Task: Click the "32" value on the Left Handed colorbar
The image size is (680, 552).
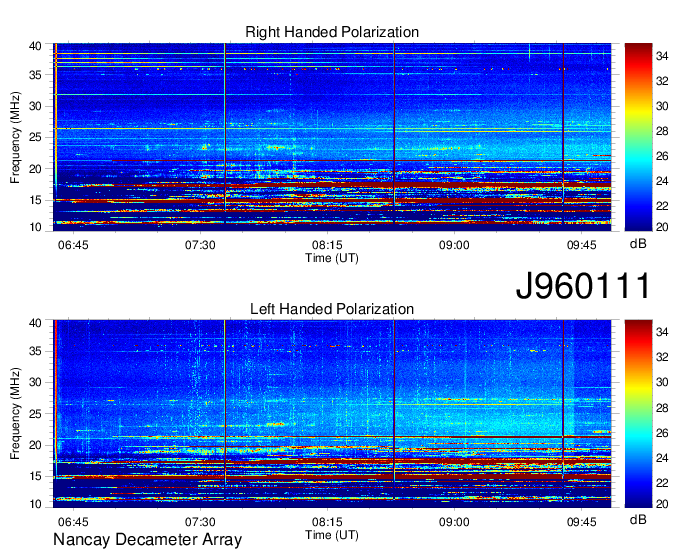Action: tap(662, 357)
